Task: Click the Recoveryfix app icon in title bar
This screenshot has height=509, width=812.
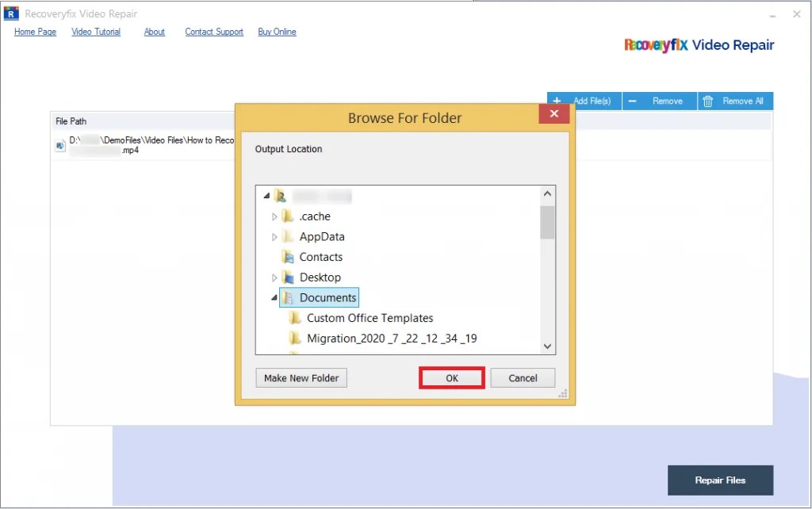Action: coord(11,13)
